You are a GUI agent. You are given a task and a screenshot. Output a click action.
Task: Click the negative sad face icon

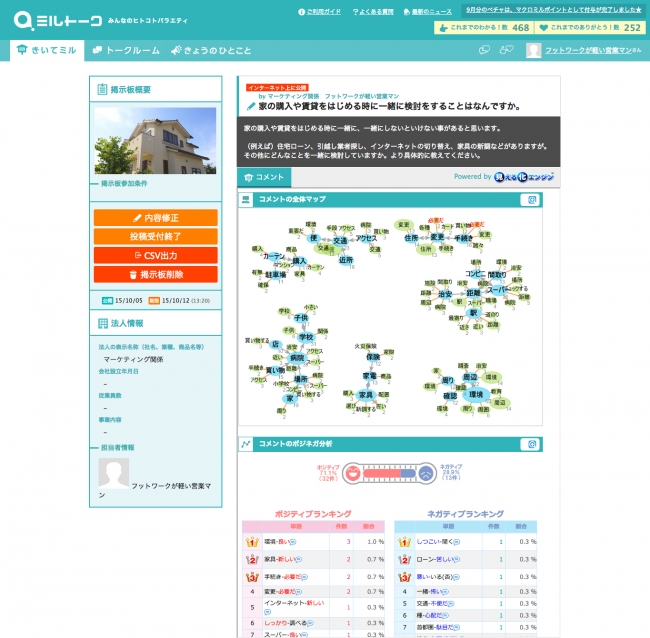[x=425, y=471]
